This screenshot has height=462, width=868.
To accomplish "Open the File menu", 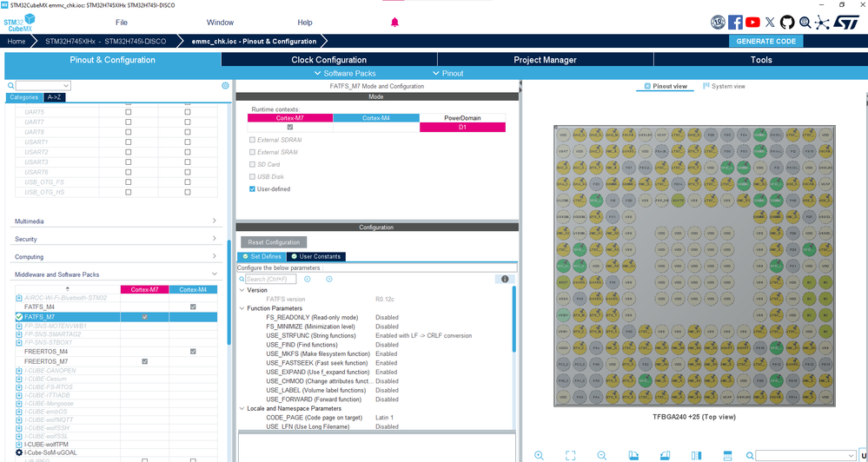I will [x=122, y=23].
